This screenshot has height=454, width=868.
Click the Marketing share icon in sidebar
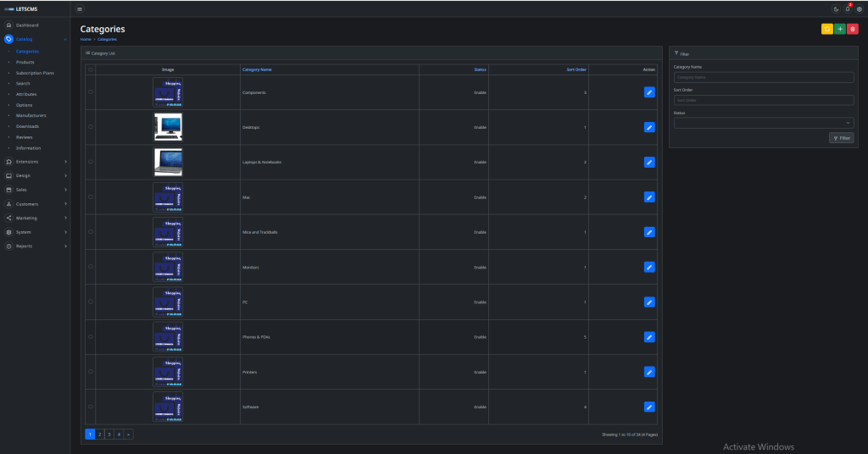coord(8,218)
